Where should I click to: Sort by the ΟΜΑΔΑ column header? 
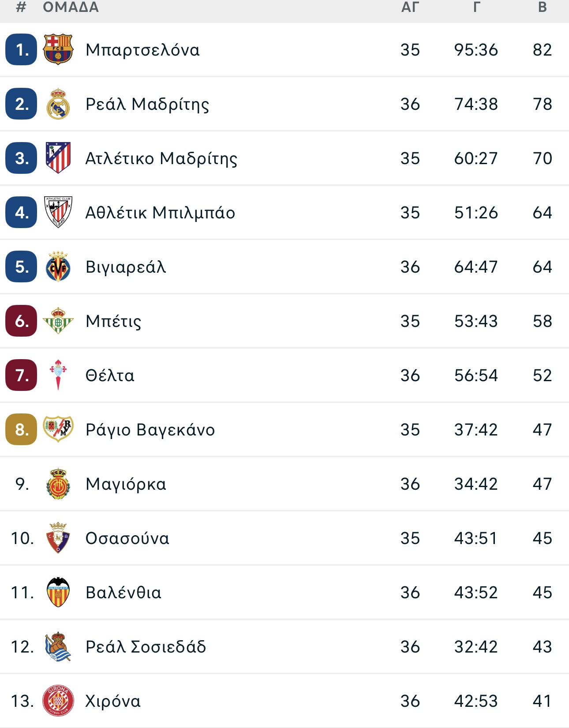(71, 7)
